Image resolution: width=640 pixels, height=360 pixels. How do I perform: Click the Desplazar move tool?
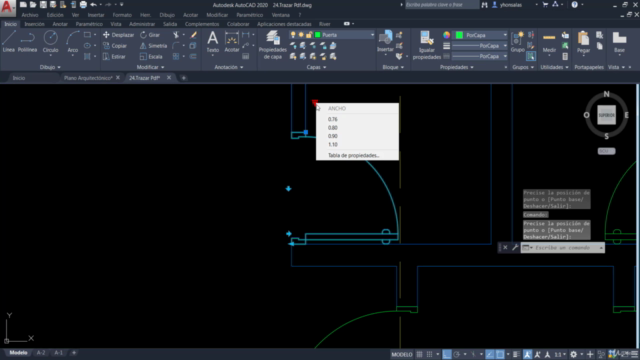pyautogui.click(x=118, y=35)
